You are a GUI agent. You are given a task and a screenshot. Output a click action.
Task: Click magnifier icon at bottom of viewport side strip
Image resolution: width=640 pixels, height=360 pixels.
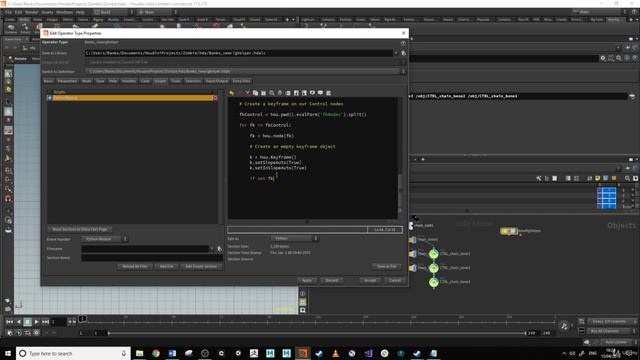point(302,310)
